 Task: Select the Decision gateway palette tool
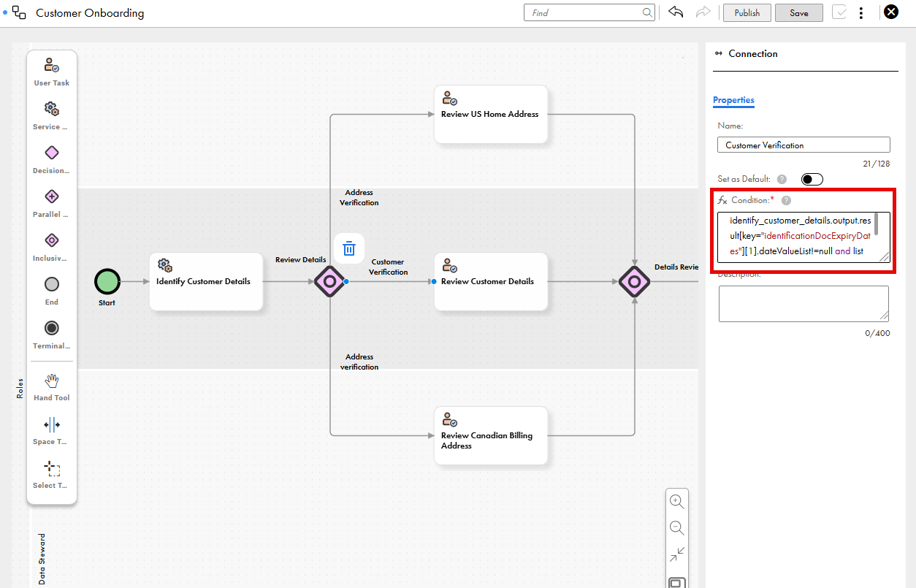click(51, 160)
